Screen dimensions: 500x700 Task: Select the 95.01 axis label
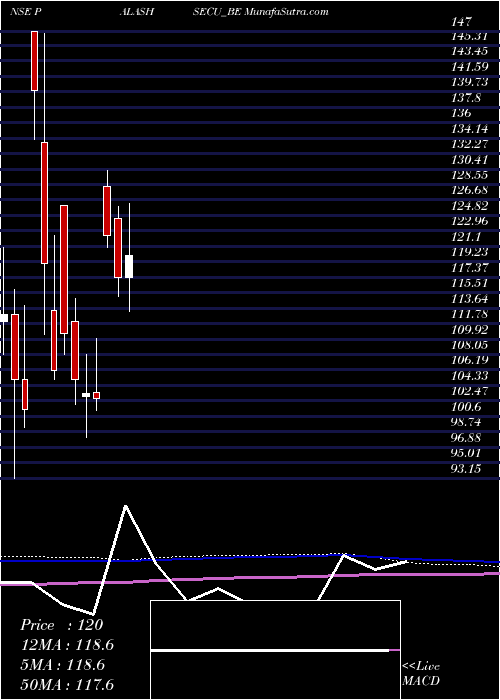point(466,453)
